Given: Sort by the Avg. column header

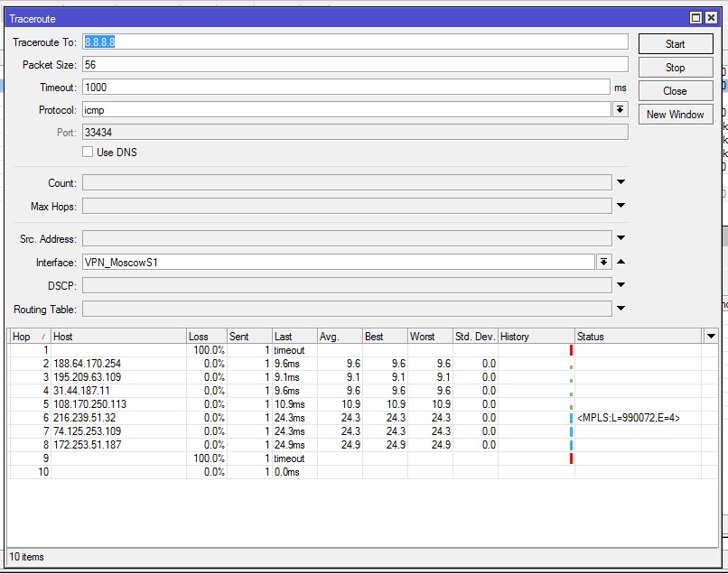Looking at the screenshot, I should click(x=340, y=337).
